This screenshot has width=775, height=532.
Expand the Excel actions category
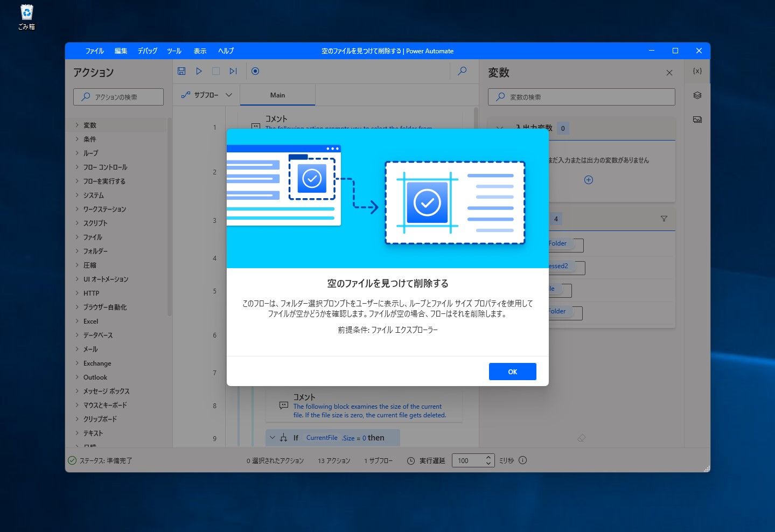tap(90, 321)
